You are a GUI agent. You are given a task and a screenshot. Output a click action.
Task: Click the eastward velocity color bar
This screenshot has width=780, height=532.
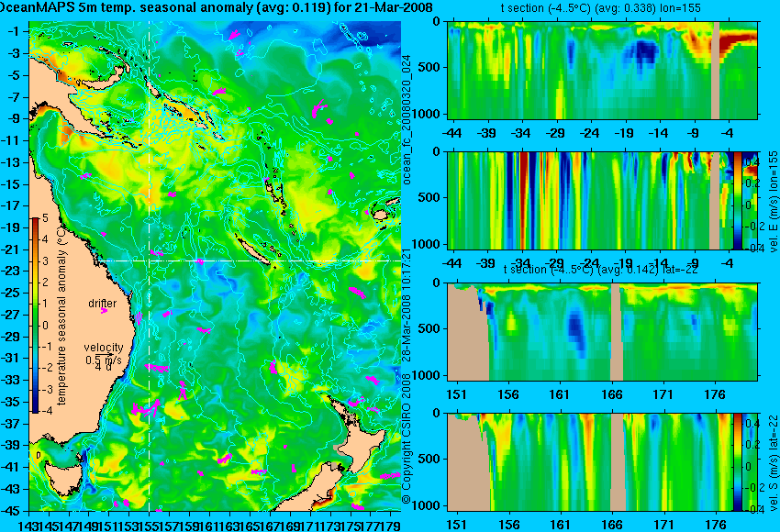click(738, 200)
